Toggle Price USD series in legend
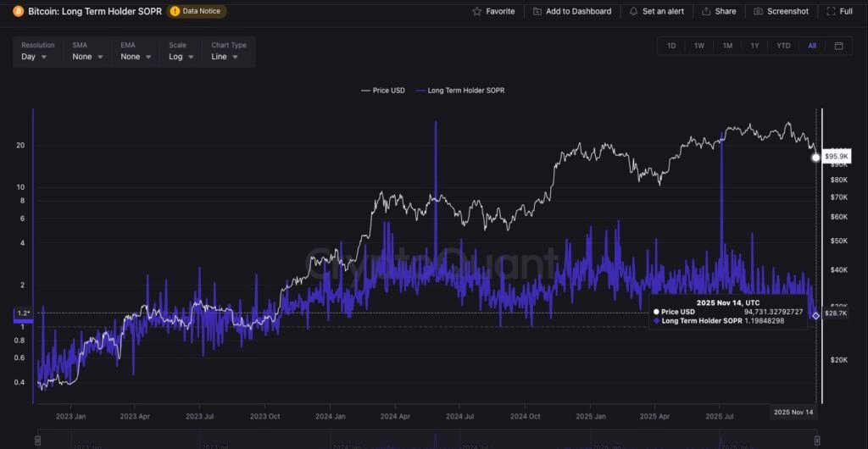The height and width of the screenshot is (449, 868). pyautogui.click(x=384, y=90)
